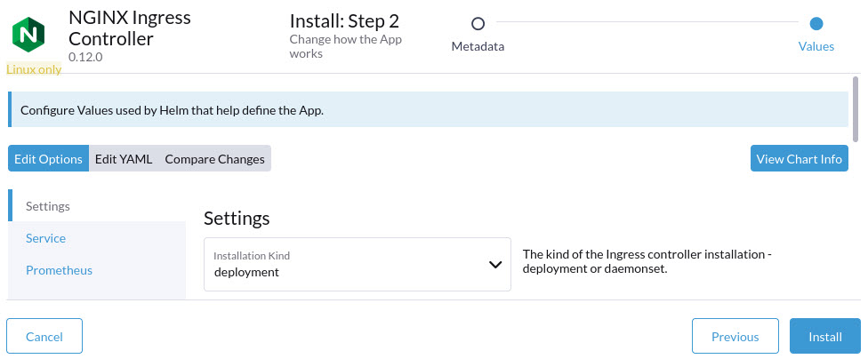This screenshot has width=868, height=359.
Task: Open the Compare Changes tab
Action: click(x=215, y=159)
